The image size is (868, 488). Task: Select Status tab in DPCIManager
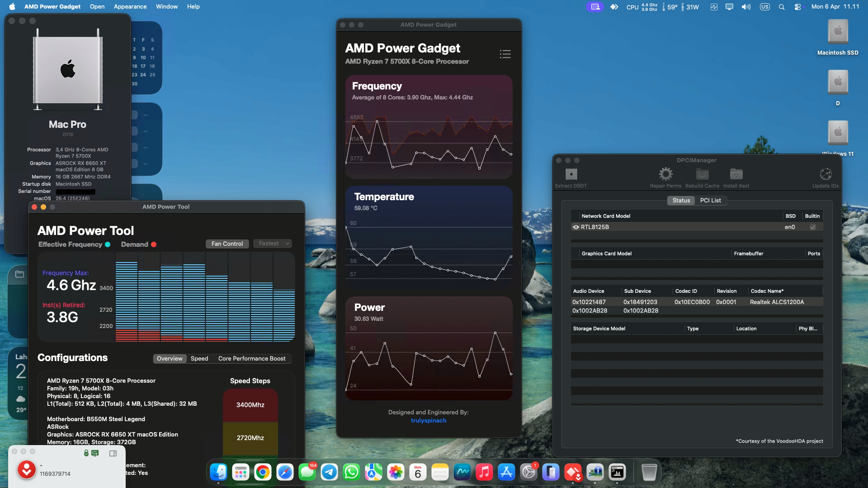[x=681, y=201]
